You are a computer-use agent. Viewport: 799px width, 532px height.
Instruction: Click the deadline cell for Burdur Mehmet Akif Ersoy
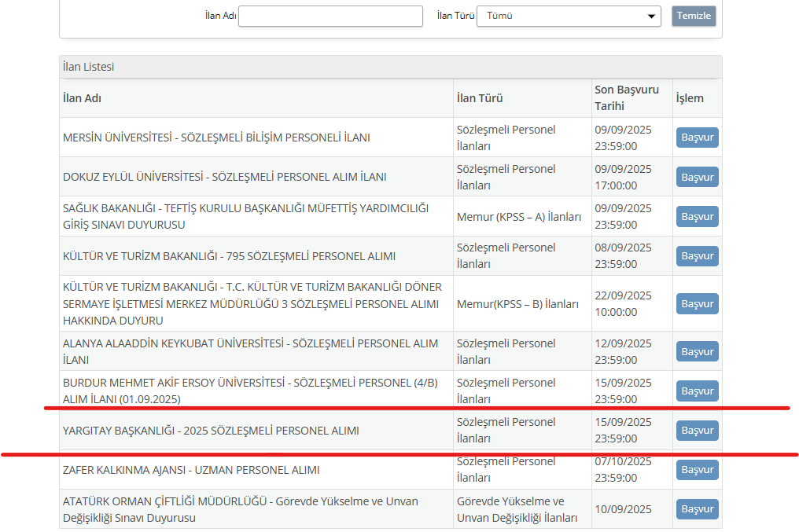tap(631, 391)
